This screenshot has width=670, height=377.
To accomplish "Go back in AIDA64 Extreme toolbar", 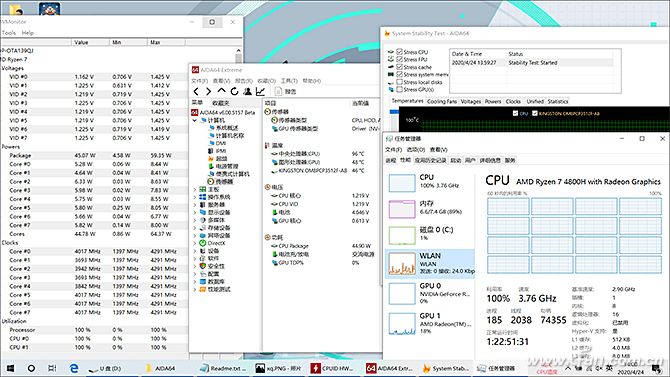I will pyautogui.click(x=196, y=91).
